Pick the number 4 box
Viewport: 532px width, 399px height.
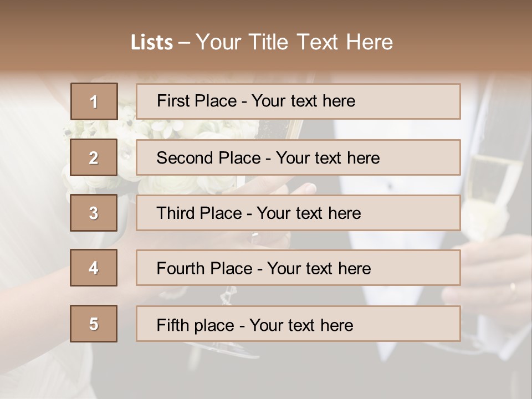(94, 268)
